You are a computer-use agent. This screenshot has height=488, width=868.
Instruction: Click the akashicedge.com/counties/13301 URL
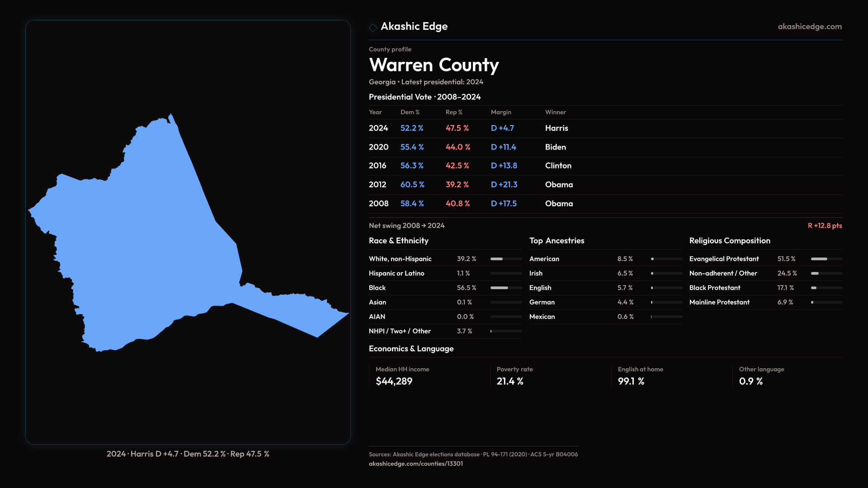415,464
